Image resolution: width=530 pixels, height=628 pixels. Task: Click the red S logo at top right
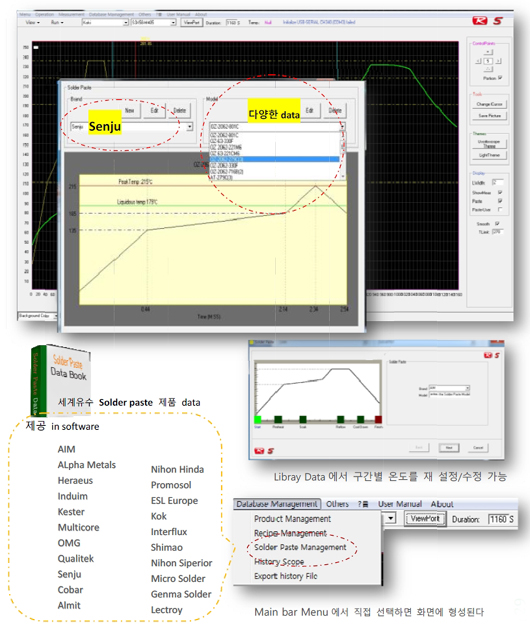tap(498, 21)
